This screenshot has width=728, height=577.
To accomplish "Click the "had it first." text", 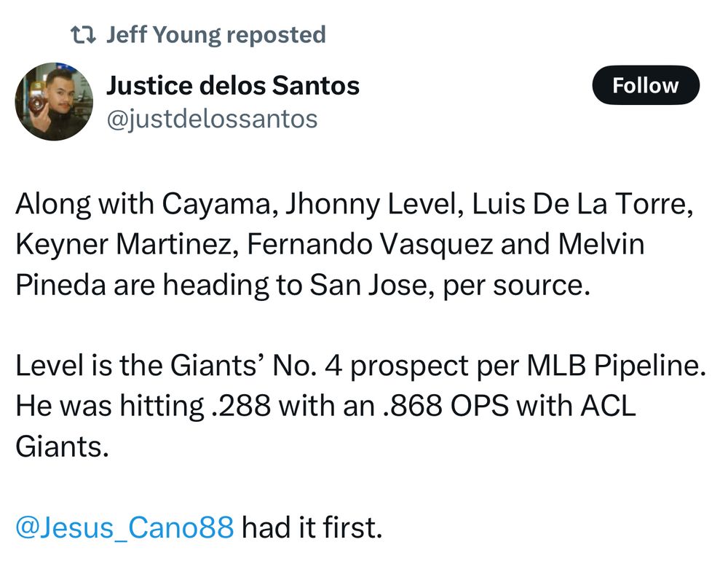I will [312, 527].
